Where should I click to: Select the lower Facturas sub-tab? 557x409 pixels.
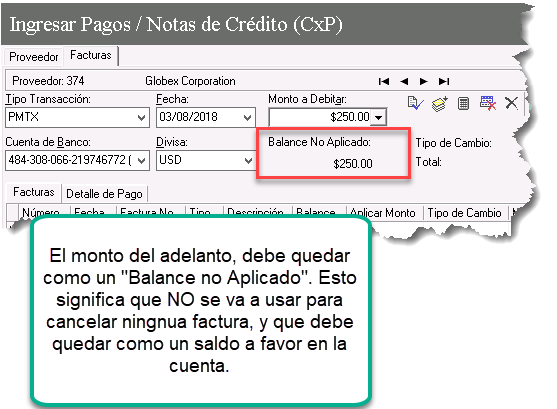34,192
